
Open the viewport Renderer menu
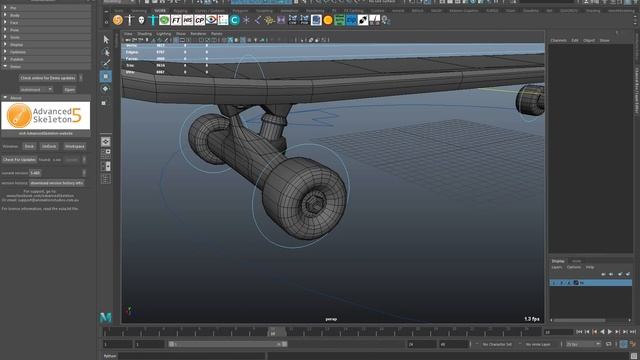198,34
